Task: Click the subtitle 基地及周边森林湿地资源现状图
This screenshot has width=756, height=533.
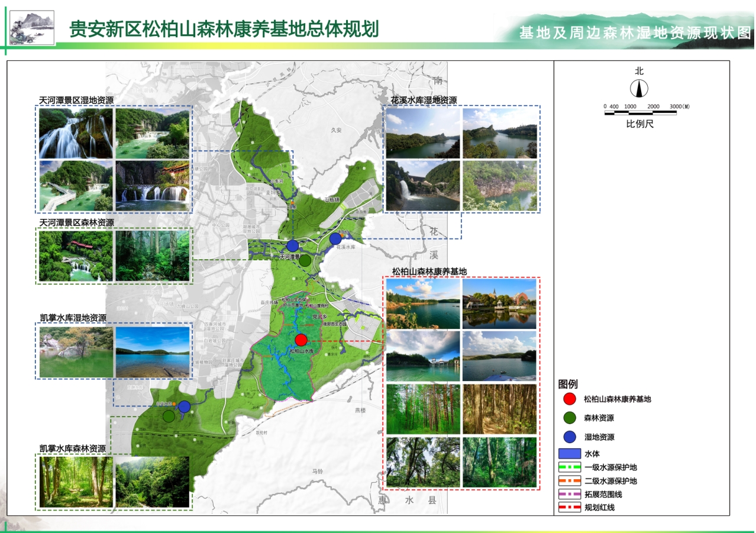Action: point(635,33)
